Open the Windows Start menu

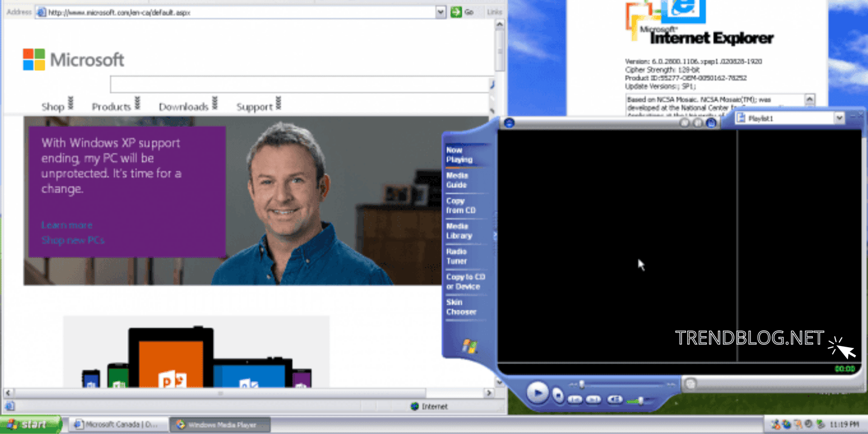[30, 424]
